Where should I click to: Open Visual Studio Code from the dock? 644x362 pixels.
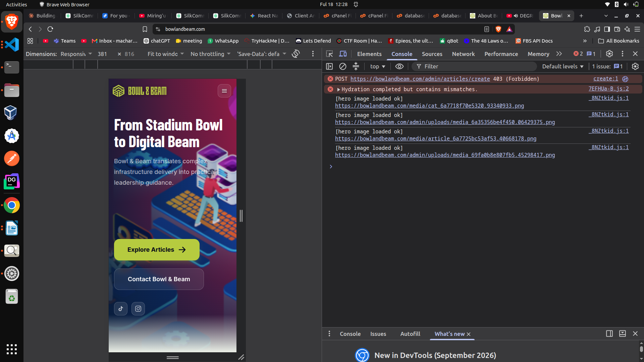(12, 44)
